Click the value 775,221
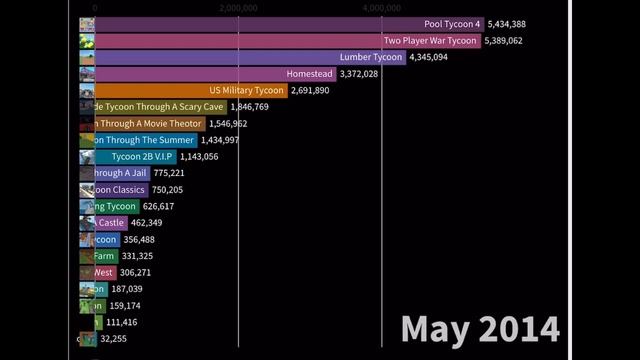The width and height of the screenshot is (640, 360). pyautogui.click(x=169, y=173)
